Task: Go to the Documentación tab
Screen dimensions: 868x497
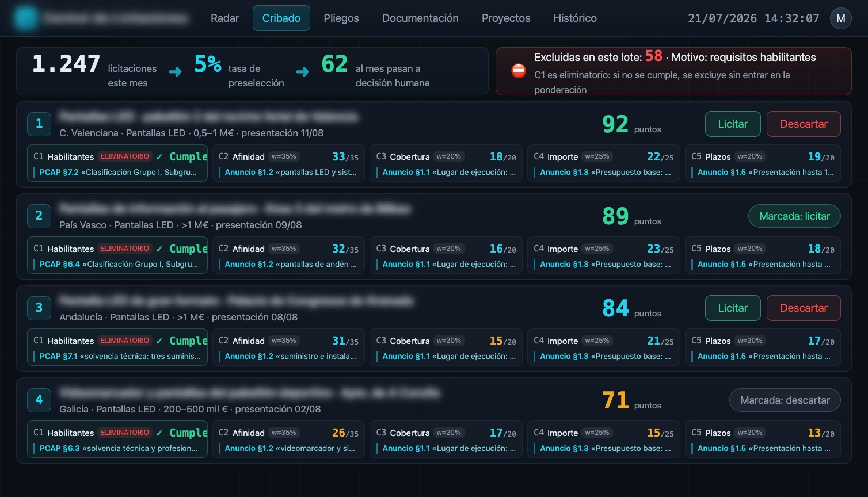Action: coord(420,18)
